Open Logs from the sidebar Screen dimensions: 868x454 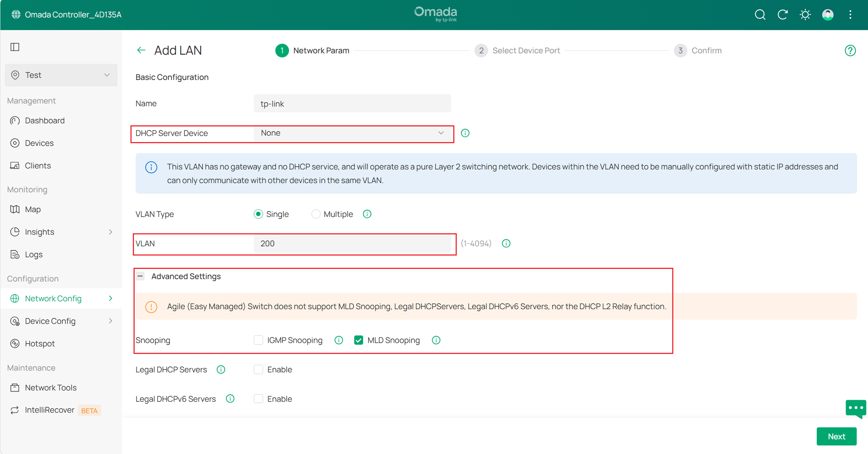[x=33, y=254]
